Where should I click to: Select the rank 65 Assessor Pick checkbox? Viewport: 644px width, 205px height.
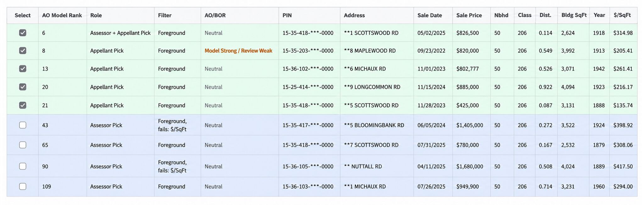(x=23, y=145)
